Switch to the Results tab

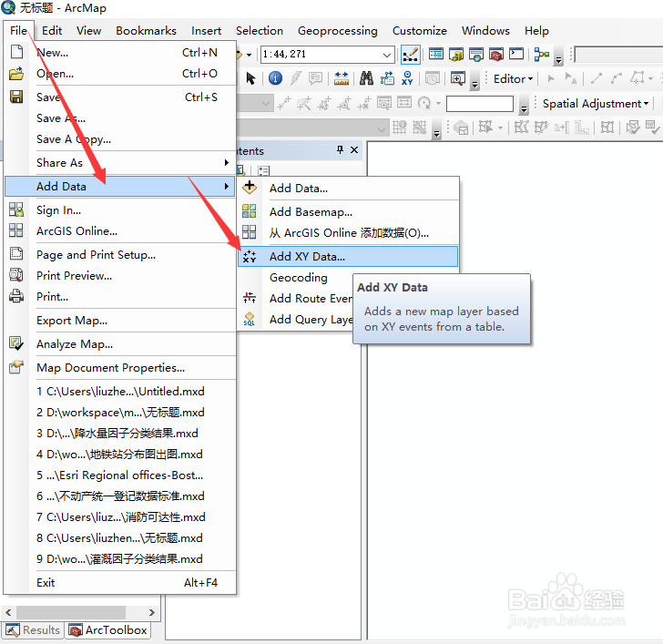(33, 630)
